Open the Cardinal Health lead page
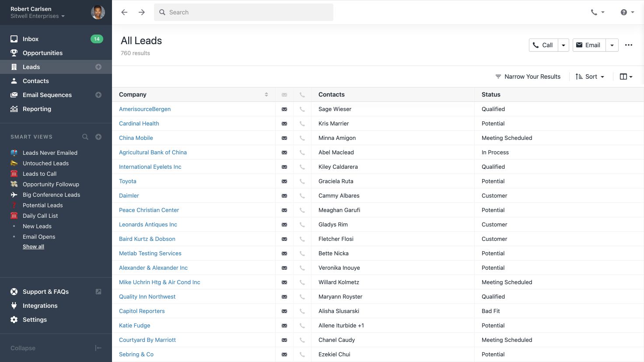 pos(139,123)
